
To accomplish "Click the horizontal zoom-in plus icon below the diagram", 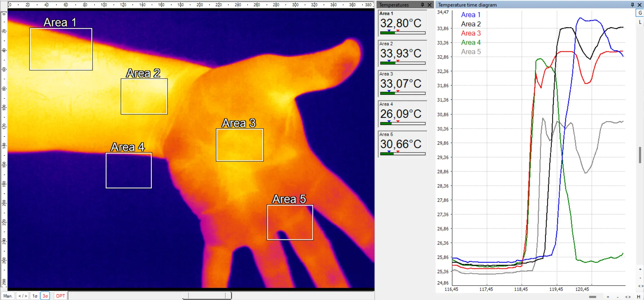I will (x=608, y=297).
